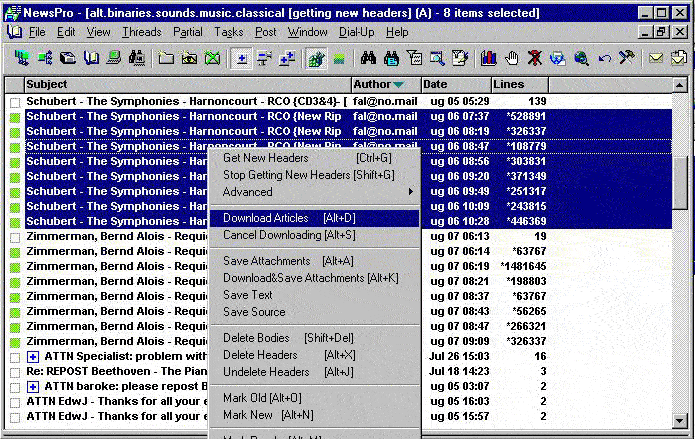Click the open book icon in toolbar

tap(90, 58)
